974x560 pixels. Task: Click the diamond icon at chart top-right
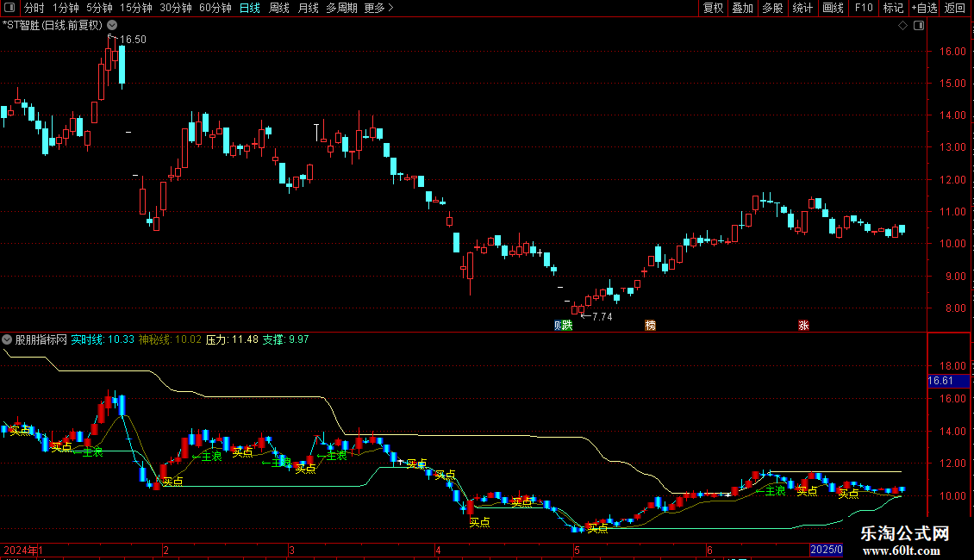(x=903, y=26)
